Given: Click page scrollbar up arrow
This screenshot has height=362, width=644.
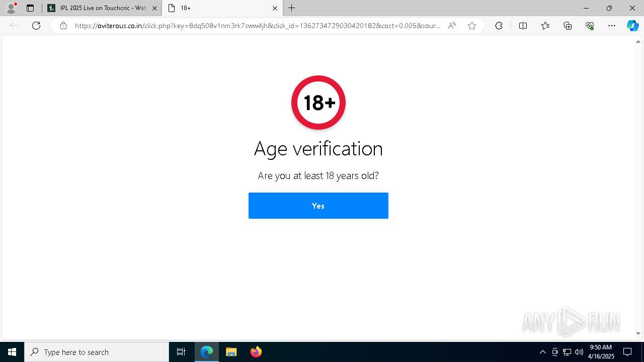Looking at the screenshot, I should tap(638, 42).
